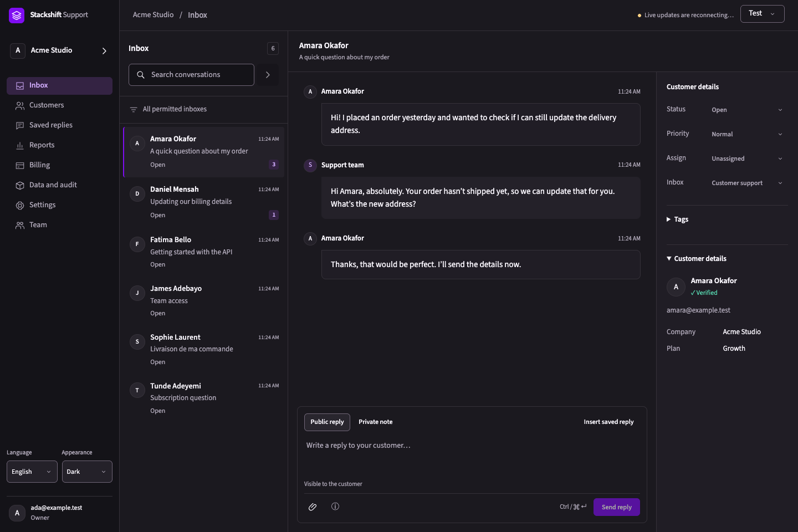Click the unread badge 3 on Amara Okafor
The width and height of the screenshot is (798, 532).
click(x=274, y=165)
